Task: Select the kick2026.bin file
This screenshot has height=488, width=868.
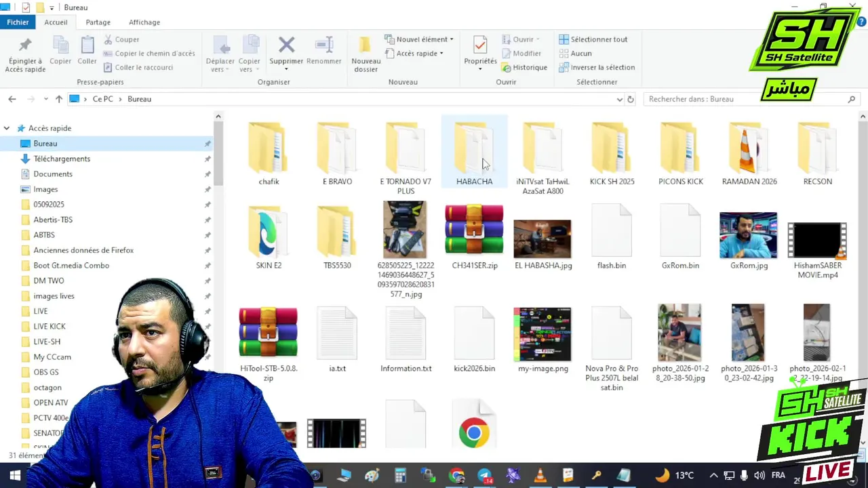Action: (x=474, y=340)
